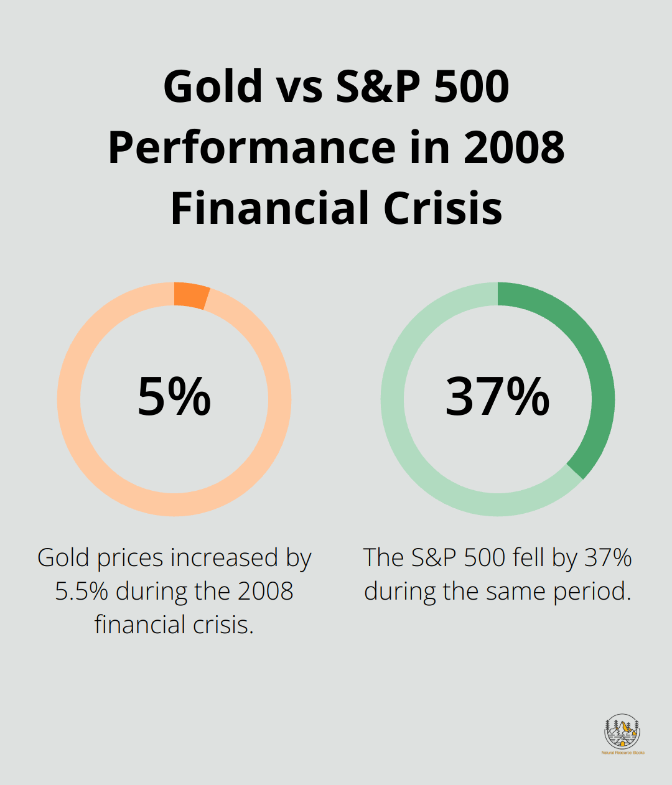Screen dimensions: 672x785
Task: Click the large "37%" figure in the green donut
Action: (498, 397)
